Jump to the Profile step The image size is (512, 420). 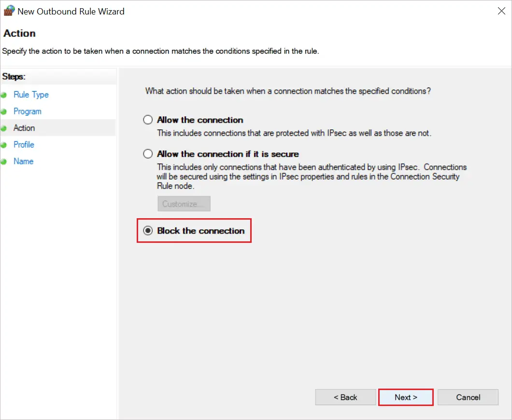coord(24,145)
